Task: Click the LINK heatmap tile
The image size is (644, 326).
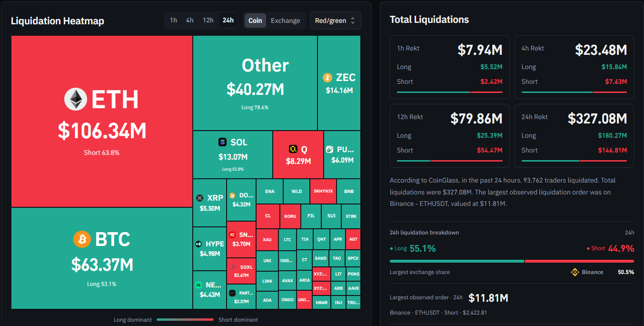Action: (268, 281)
